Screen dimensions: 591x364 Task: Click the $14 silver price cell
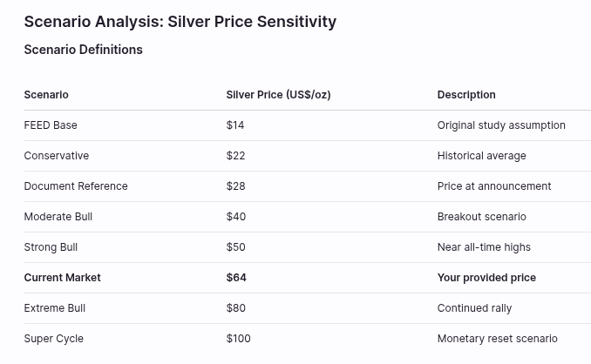pyautogui.click(x=235, y=125)
